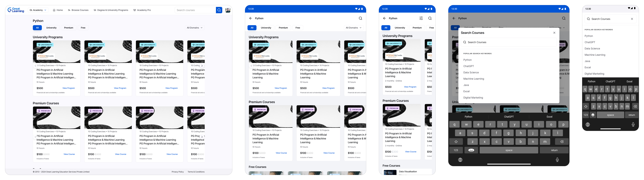This screenshot has width=644, height=180.
Task: Tap the globe icon on the phone keyboard
Action: tap(587, 124)
